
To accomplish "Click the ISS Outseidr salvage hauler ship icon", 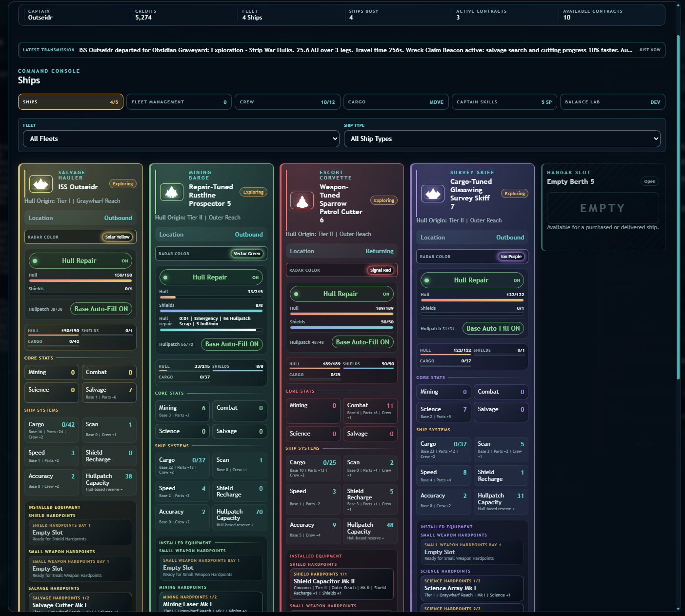I will (41, 184).
